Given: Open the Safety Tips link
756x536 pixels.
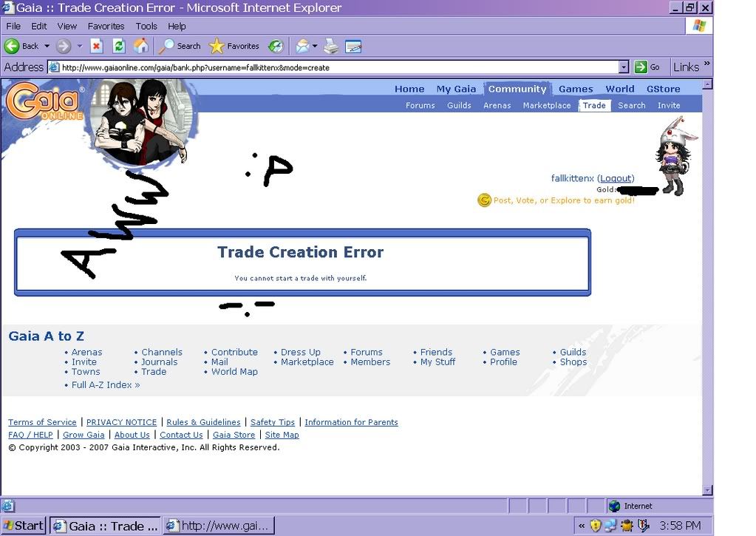Looking at the screenshot, I should [x=273, y=422].
